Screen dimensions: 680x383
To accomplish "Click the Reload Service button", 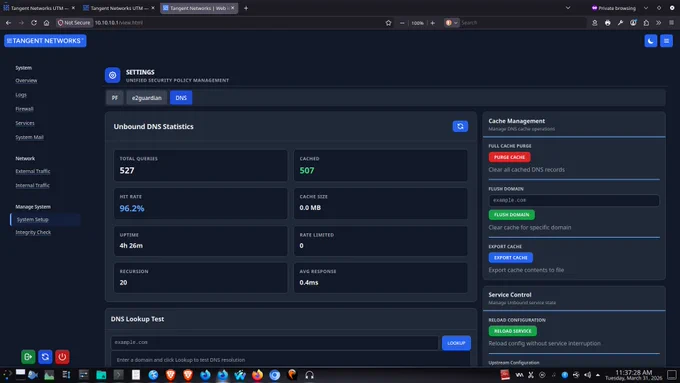I will coord(512,331).
